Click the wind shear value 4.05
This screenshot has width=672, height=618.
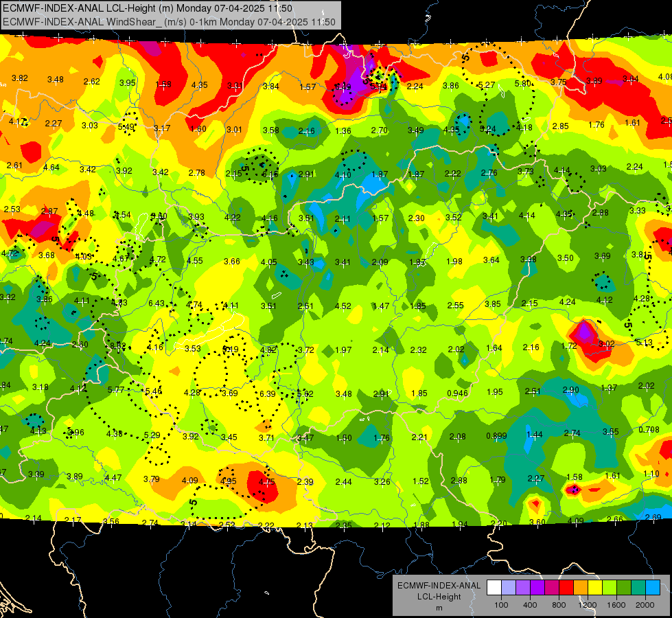click(x=268, y=262)
